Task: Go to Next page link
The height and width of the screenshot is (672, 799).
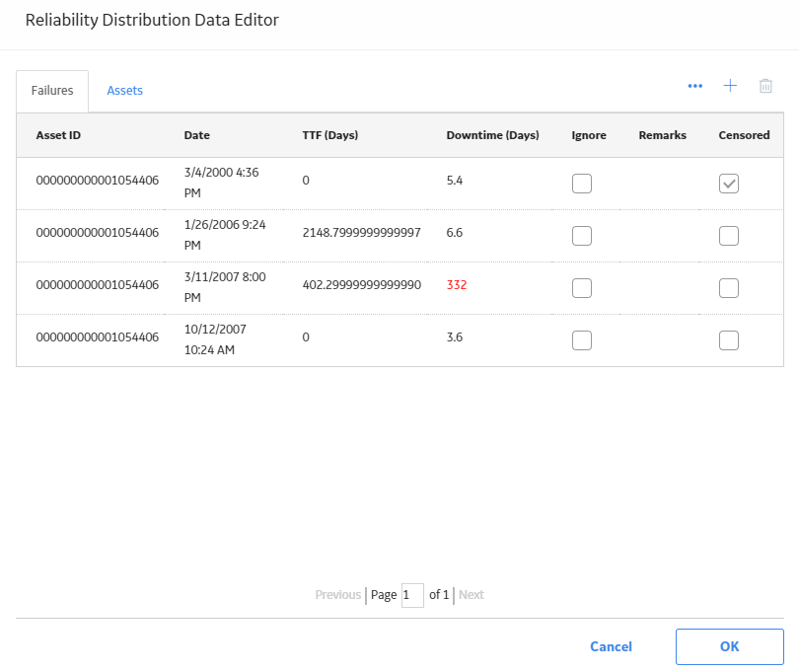Action: click(472, 595)
